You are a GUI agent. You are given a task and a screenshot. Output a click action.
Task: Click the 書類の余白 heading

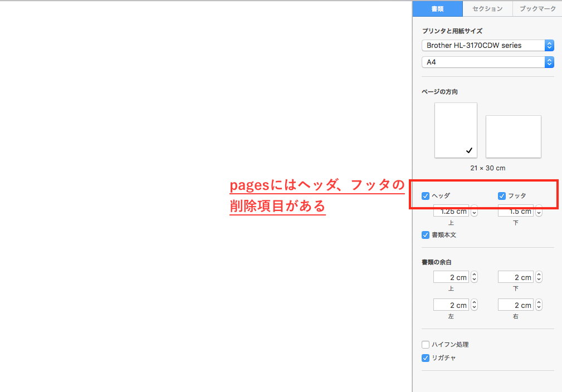(x=436, y=262)
